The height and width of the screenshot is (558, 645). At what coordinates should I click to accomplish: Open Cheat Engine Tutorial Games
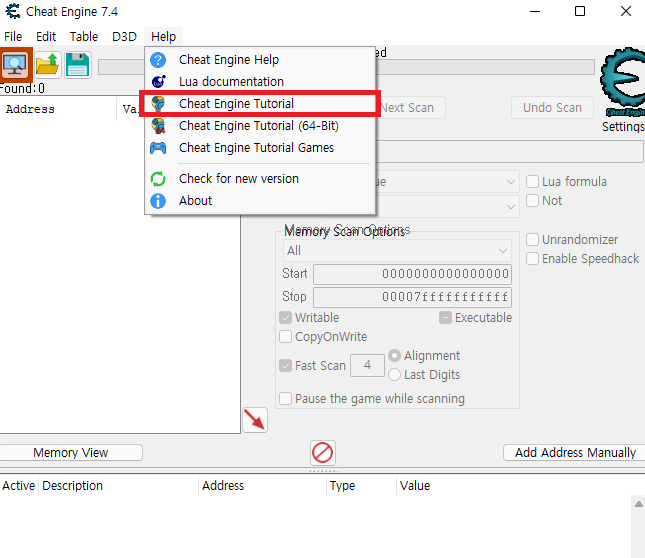click(x=260, y=148)
